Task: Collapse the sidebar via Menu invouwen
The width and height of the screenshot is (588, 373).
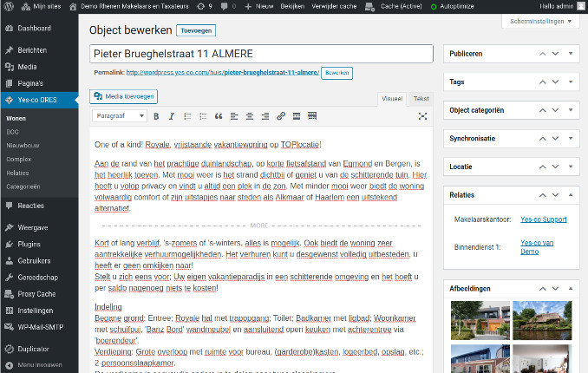Action: [39, 364]
